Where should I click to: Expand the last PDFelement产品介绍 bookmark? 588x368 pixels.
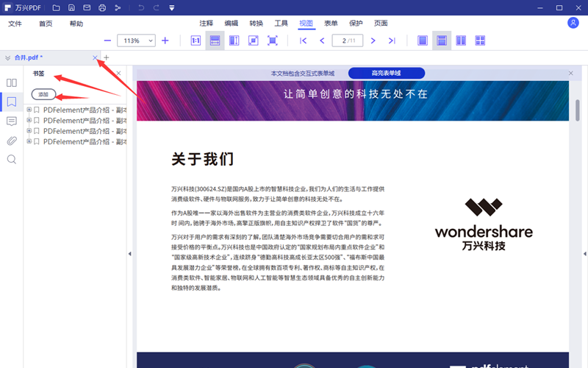29,141
